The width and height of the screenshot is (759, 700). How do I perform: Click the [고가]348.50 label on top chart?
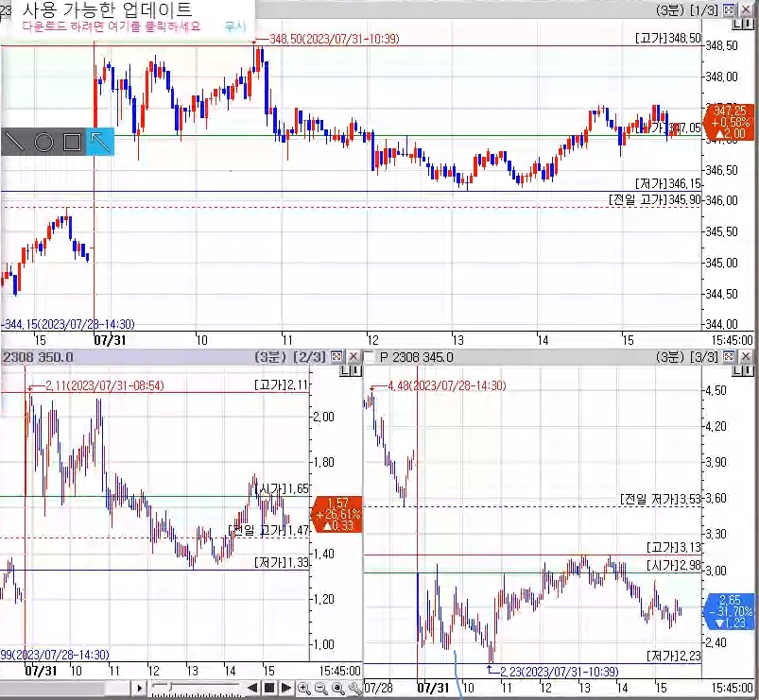click(x=668, y=38)
